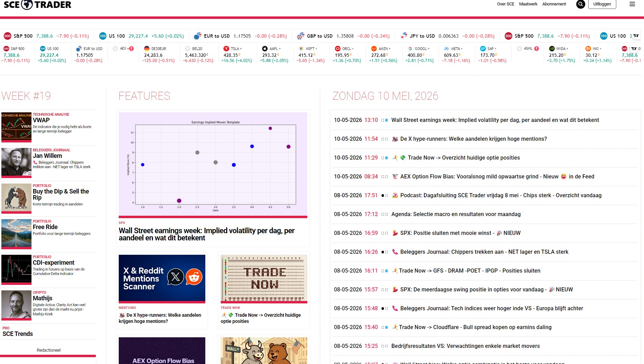Click the GBP to USD flag icon
Screen dimensions: 644x364
[x=300, y=36]
